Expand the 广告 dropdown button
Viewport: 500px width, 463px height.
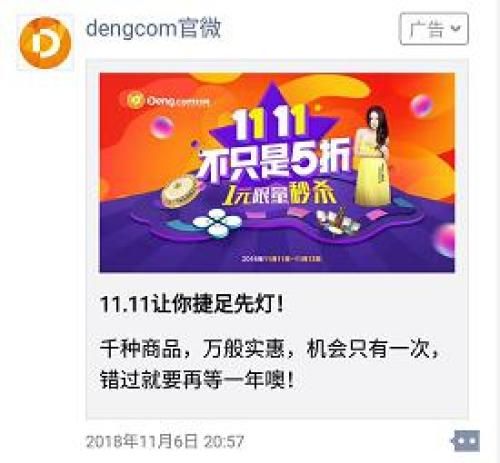point(434,29)
